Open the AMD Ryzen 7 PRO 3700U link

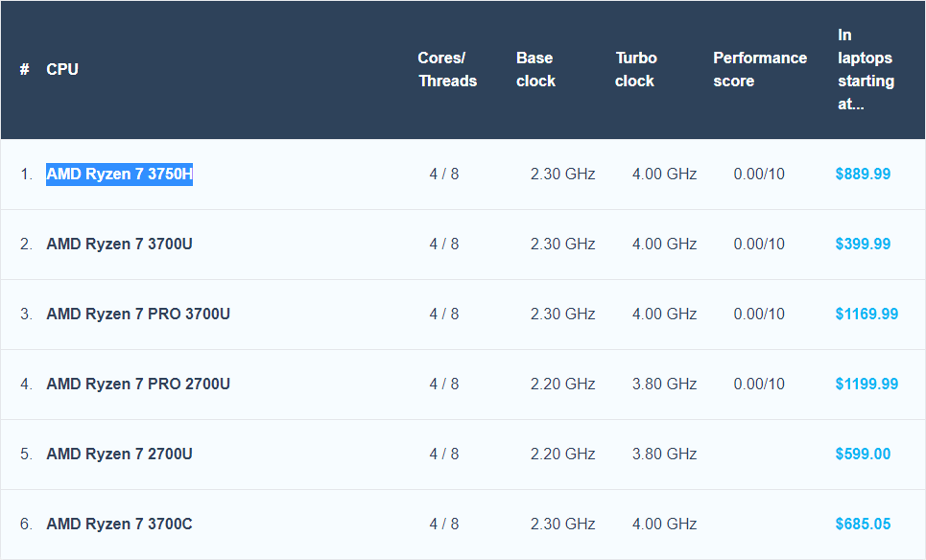click(x=138, y=314)
